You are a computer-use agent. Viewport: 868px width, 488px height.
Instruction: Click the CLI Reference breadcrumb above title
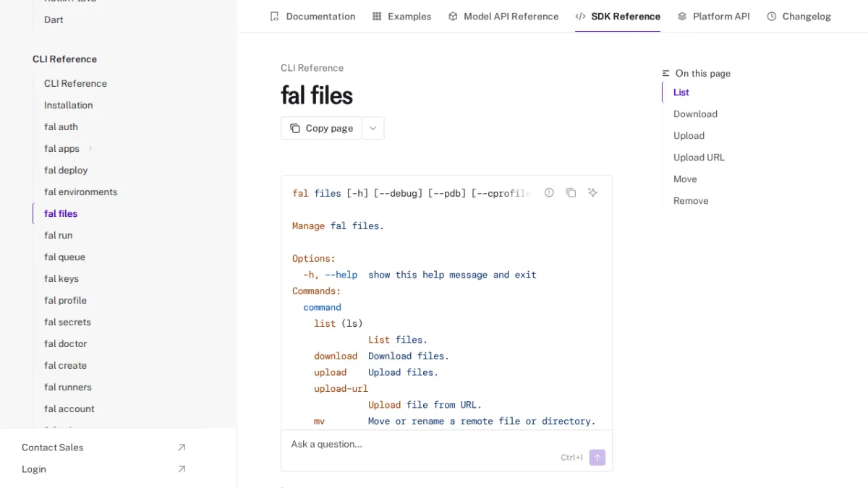tap(312, 68)
